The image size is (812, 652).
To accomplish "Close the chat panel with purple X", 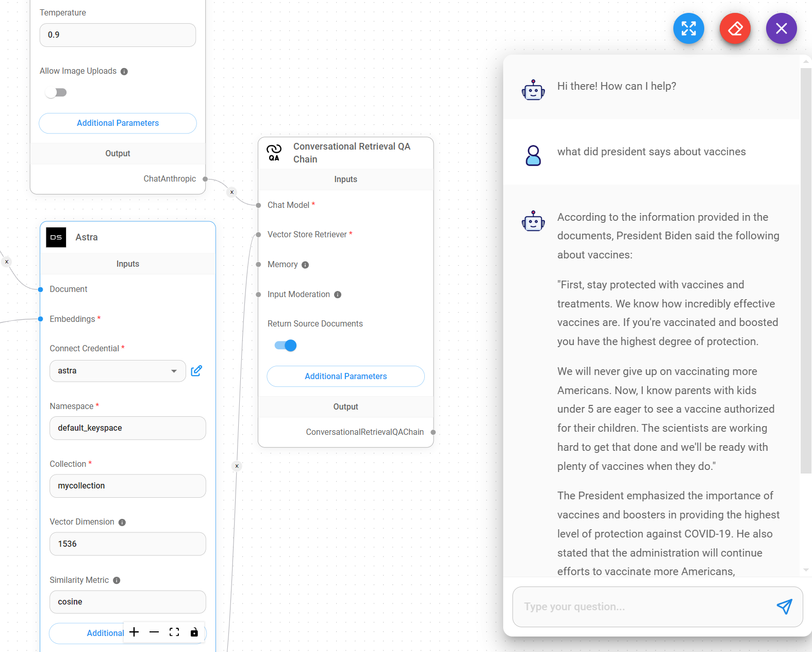I will coord(781,28).
